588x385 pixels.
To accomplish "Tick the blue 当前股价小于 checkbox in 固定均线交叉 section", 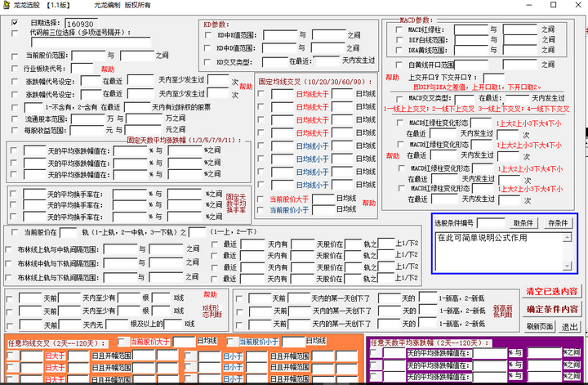I will click(261, 210).
